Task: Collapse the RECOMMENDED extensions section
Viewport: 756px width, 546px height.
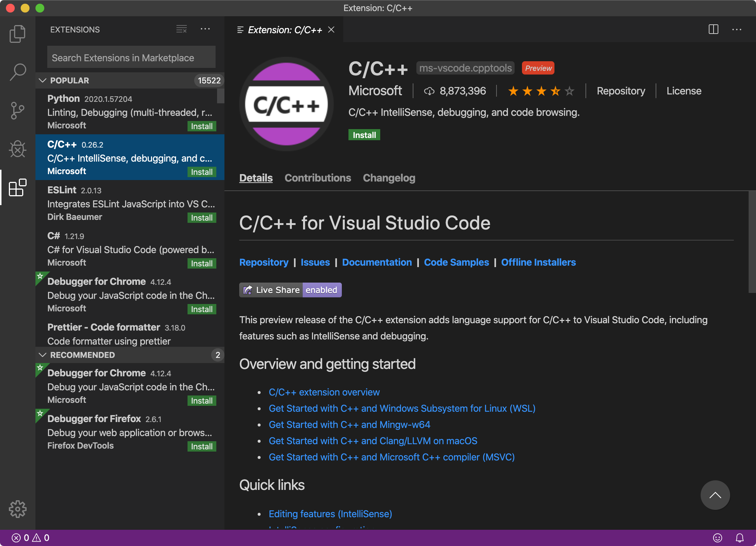Action: click(43, 355)
